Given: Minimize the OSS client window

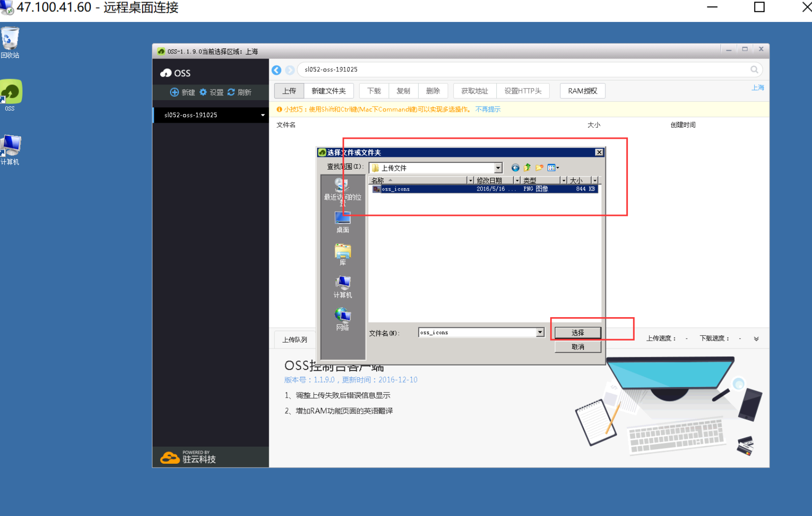Looking at the screenshot, I should point(728,49).
